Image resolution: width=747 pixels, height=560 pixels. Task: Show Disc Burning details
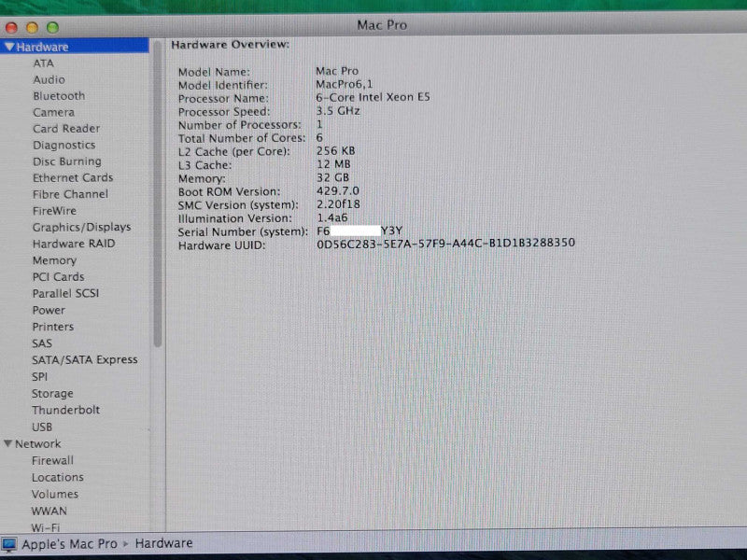pyautogui.click(x=66, y=161)
